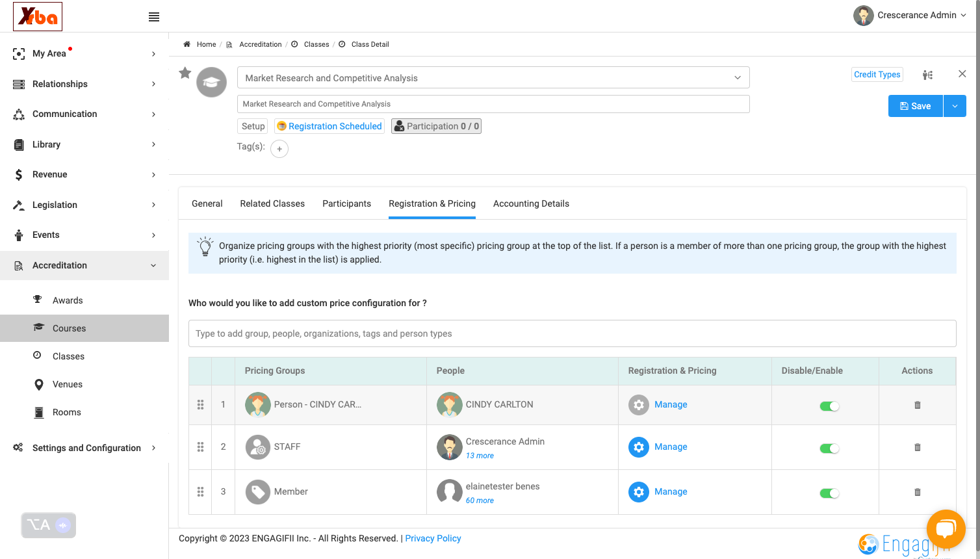Disable the Member pricing group toggle
980x559 pixels.
tap(829, 493)
